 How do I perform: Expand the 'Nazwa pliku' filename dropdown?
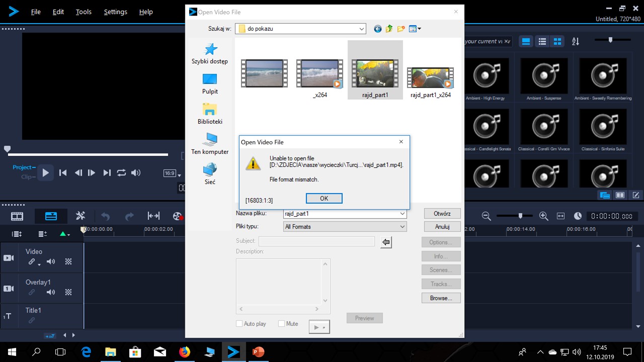(403, 214)
